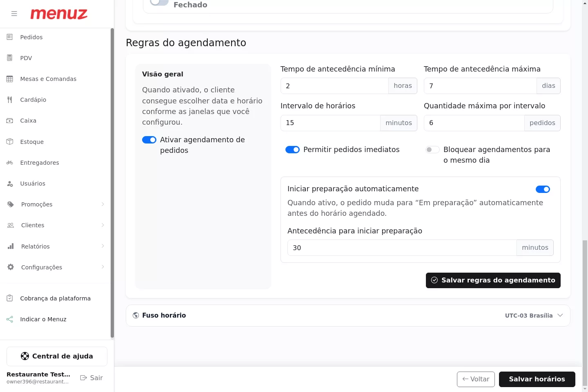Click Salvar regras do agendamento button
The image size is (588, 392).
pyautogui.click(x=493, y=280)
